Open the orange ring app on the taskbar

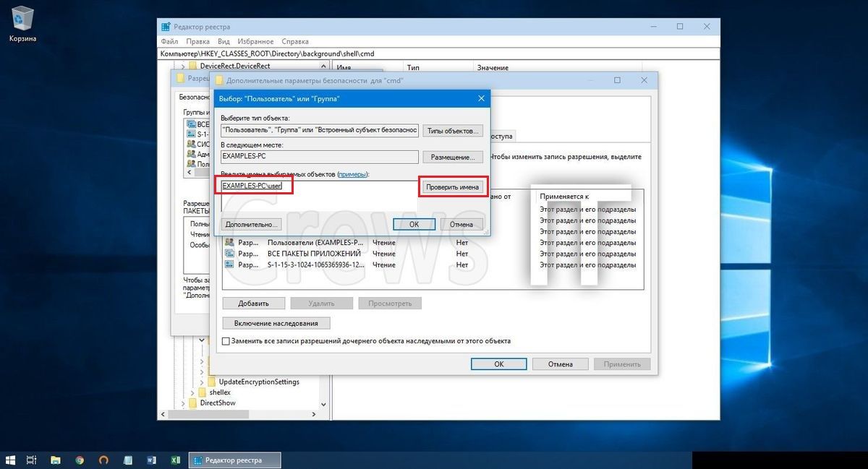pos(103,460)
